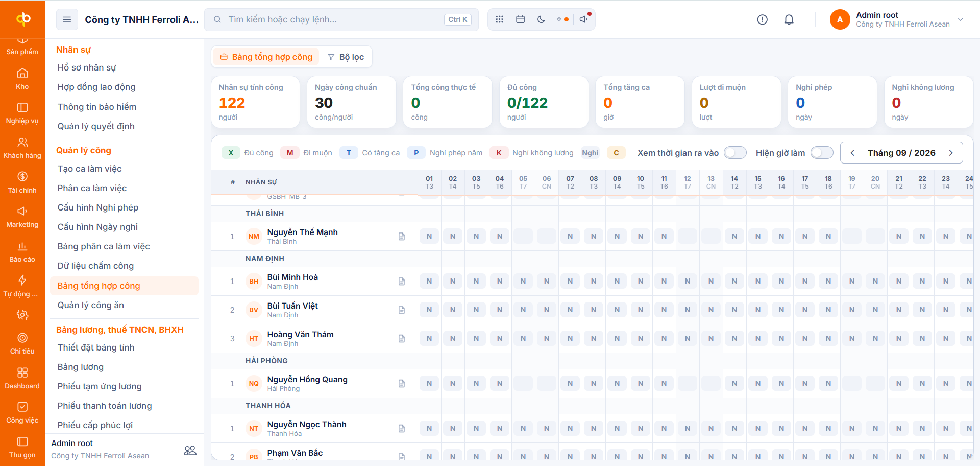
Task: Select the Bảng tổng hợp công tab
Action: tap(266, 57)
